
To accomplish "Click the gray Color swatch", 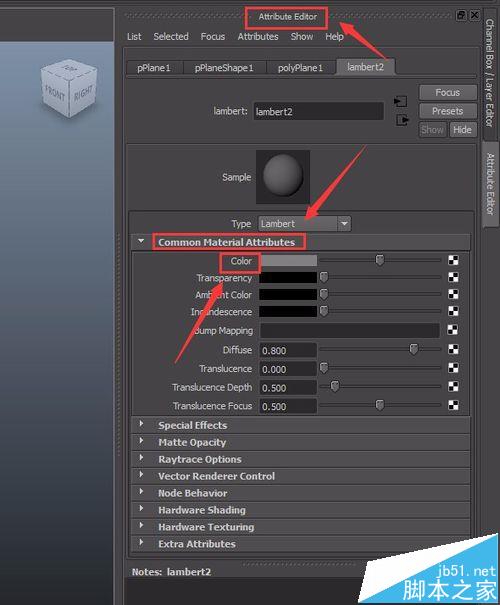I will pyautogui.click(x=288, y=260).
